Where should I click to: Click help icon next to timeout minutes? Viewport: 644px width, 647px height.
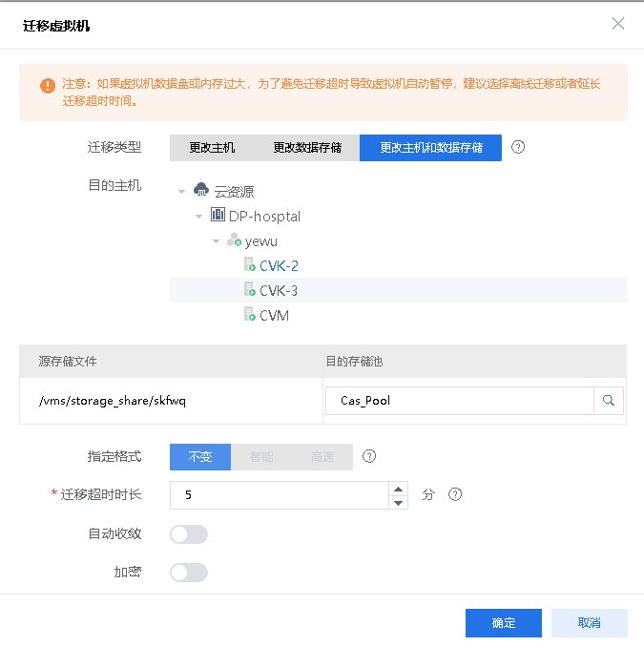pos(455,494)
